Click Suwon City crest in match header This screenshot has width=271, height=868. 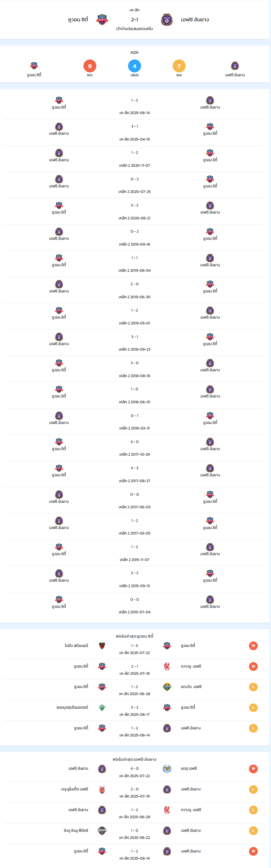click(x=102, y=20)
